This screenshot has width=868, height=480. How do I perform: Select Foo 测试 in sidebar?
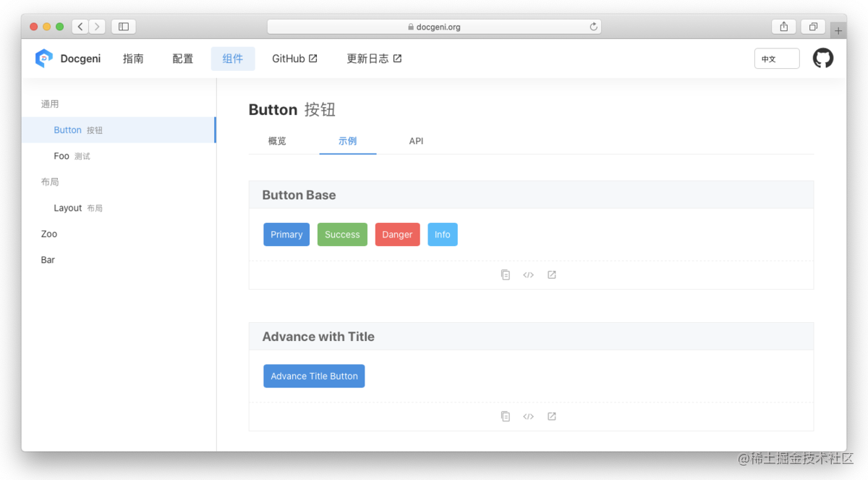pos(119,156)
